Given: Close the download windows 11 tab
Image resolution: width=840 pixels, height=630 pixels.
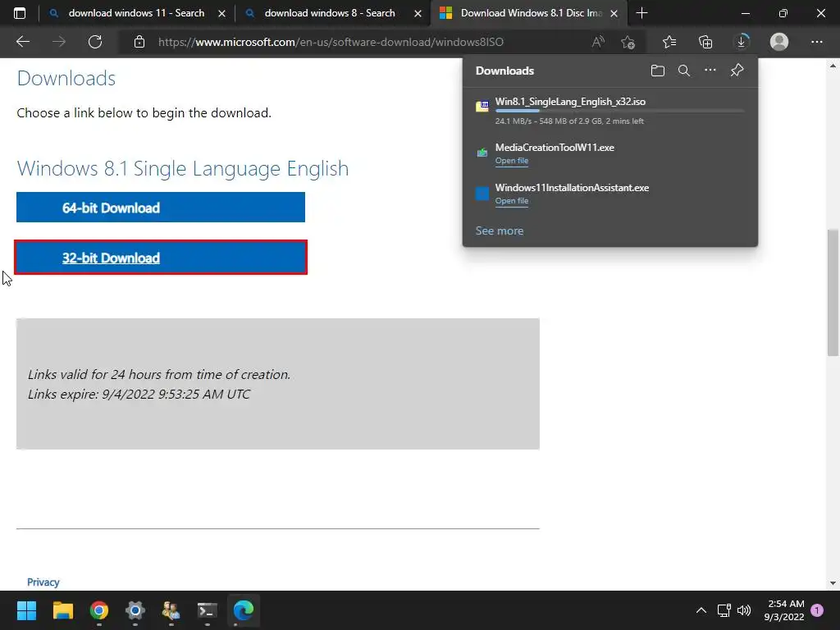Looking at the screenshot, I should 221,14.
